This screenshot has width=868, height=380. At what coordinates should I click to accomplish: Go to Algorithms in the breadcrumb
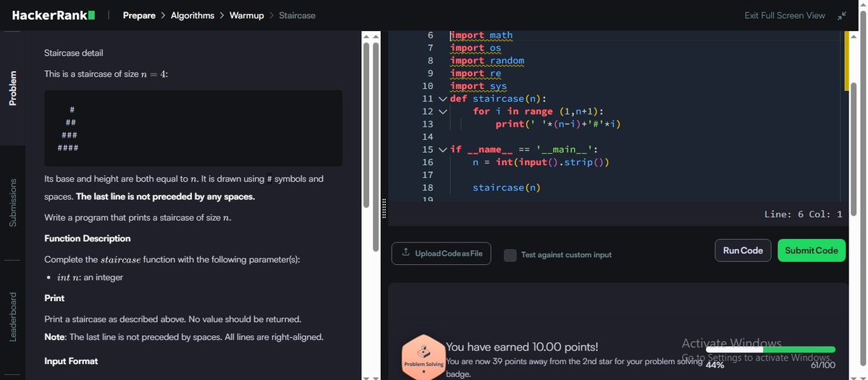[x=192, y=15]
